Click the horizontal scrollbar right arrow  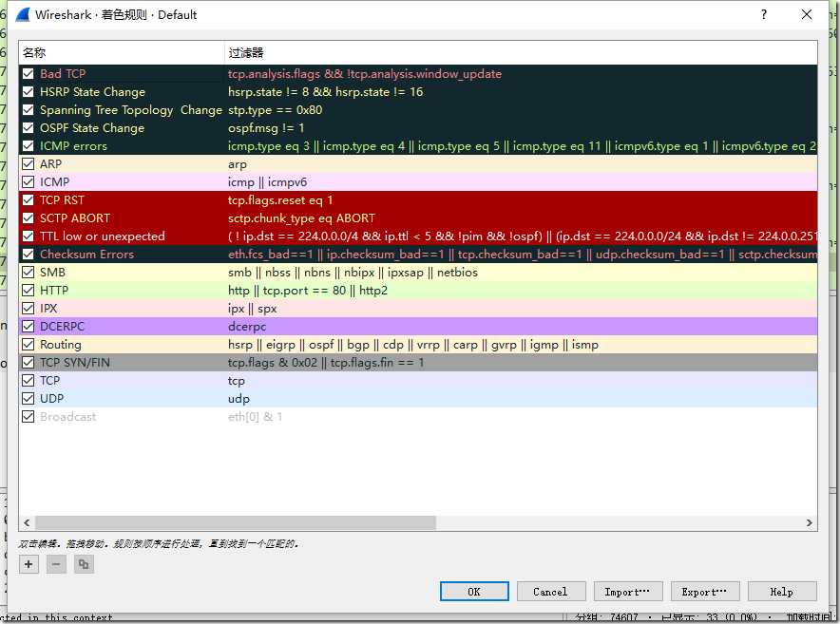tap(809, 522)
